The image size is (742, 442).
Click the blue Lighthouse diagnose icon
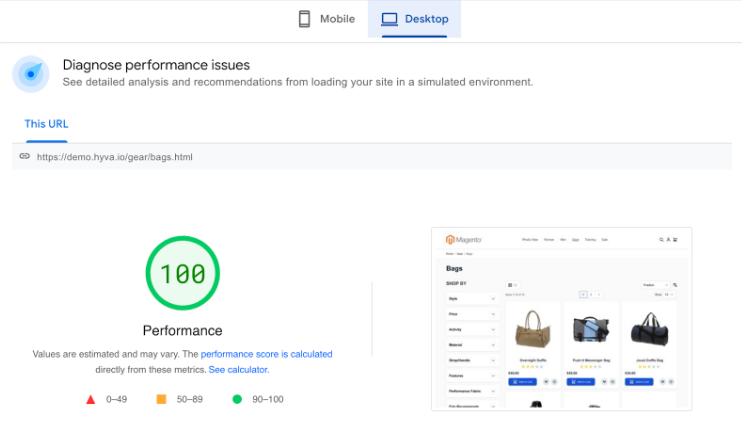click(31, 74)
